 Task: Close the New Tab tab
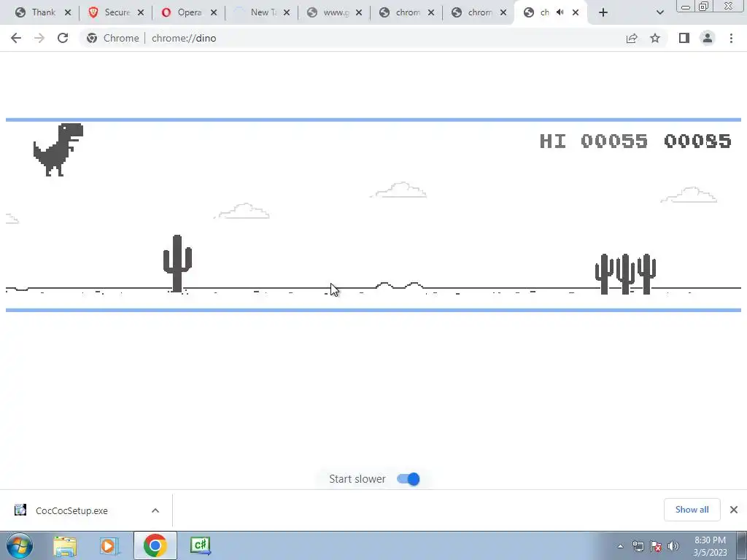click(286, 13)
